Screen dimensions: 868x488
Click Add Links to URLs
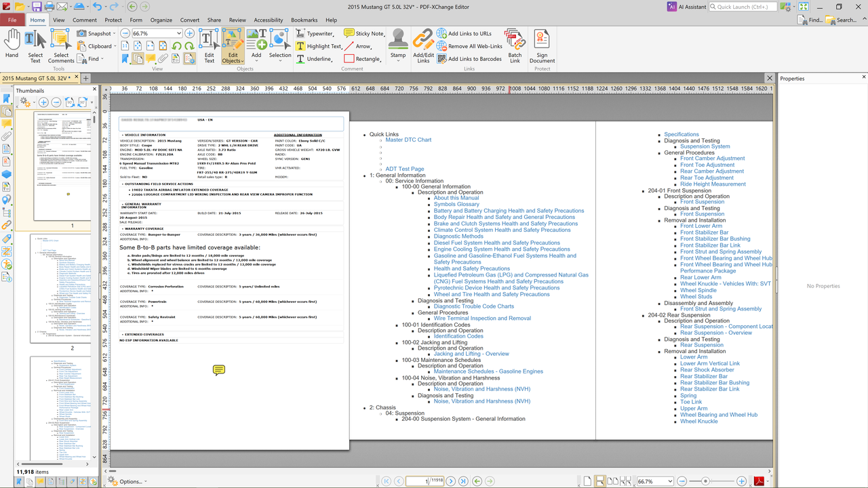click(465, 33)
